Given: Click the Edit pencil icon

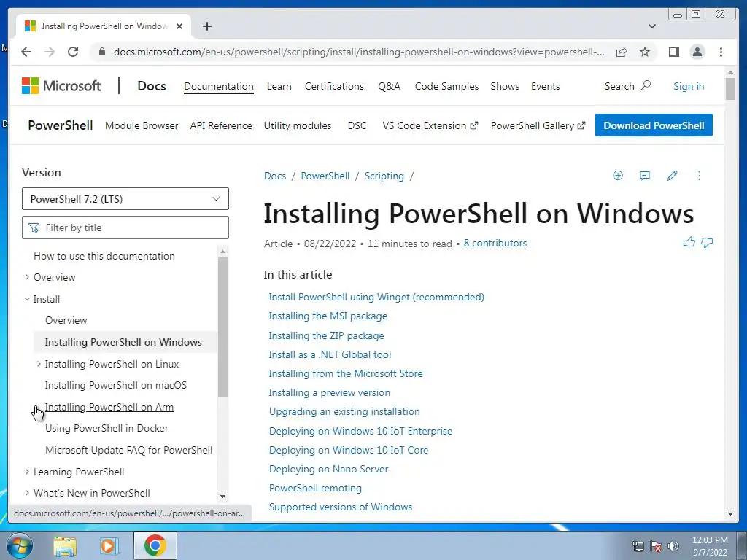Looking at the screenshot, I should 672,176.
